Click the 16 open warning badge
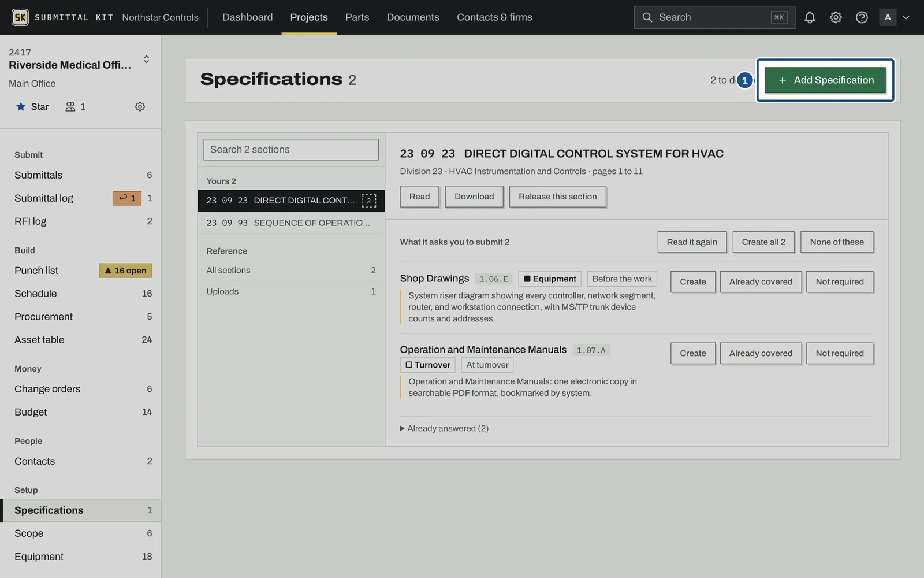This screenshot has height=578, width=924. (x=125, y=271)
